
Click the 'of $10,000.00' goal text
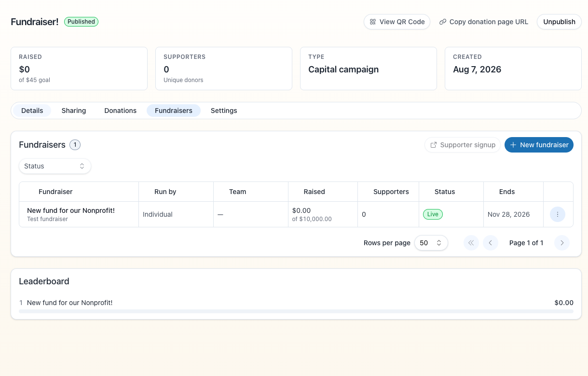[x=312, y=219]
